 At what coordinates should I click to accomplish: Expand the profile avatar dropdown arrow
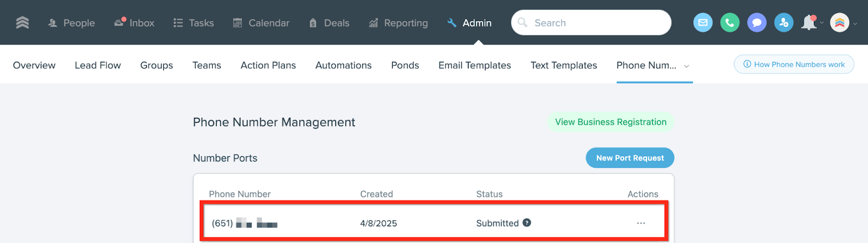pyautogui.click(x=855, y=23)
